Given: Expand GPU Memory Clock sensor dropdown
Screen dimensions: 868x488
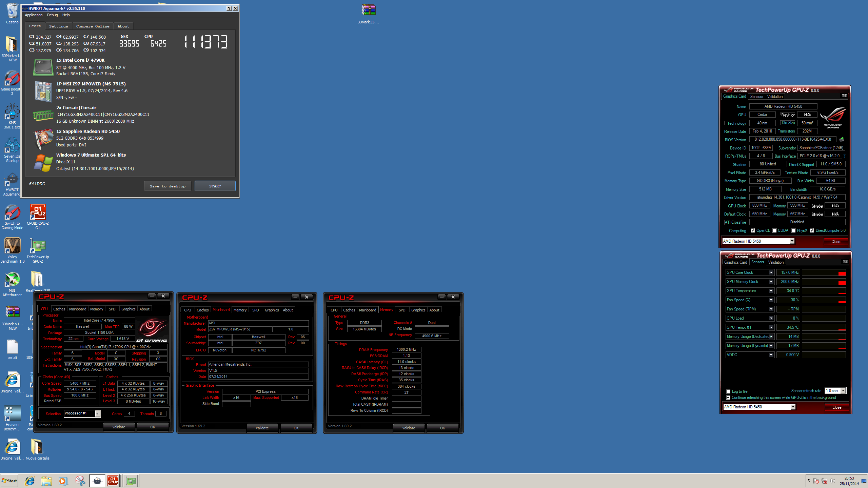Looking at the screenshot, I should [x=771, y=282].
